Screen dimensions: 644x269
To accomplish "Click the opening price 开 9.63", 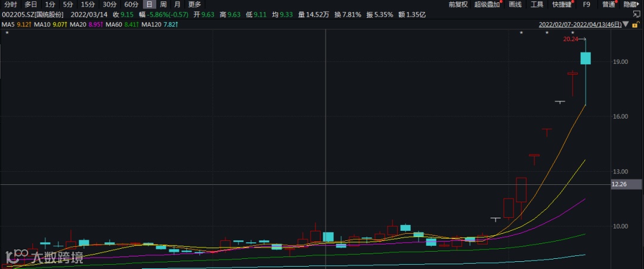I will [x=204, y=15].
